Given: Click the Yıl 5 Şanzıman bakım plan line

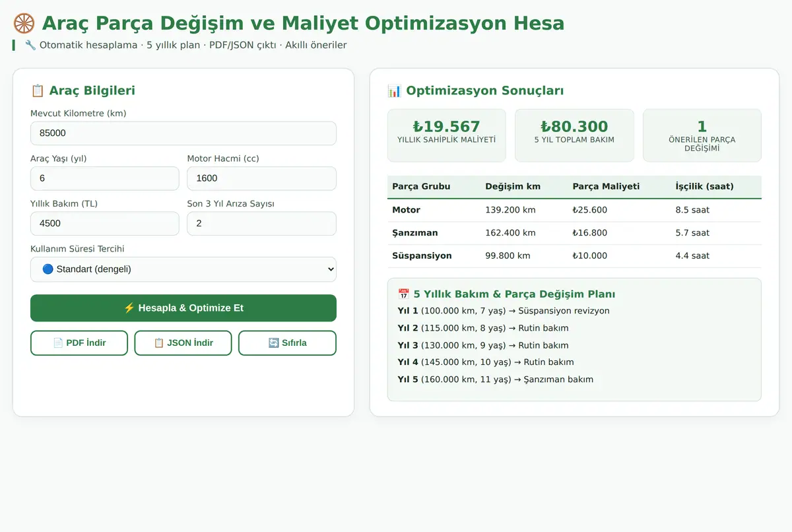Looking at the screenshot, I should [x=496, y=380].
